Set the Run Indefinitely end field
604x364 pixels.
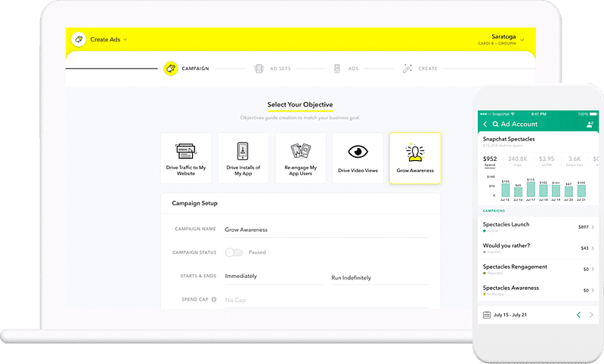click(x=379, y=278)
